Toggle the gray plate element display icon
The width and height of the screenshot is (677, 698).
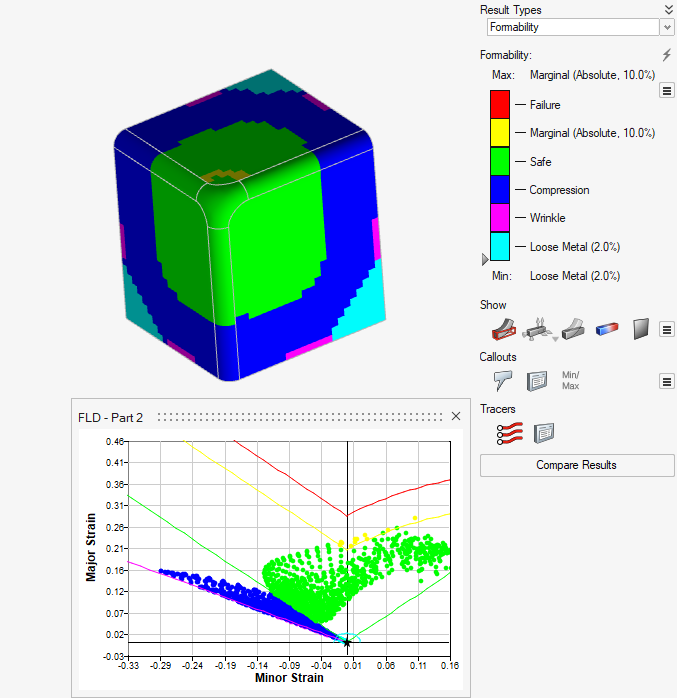[x=641, y=329]
